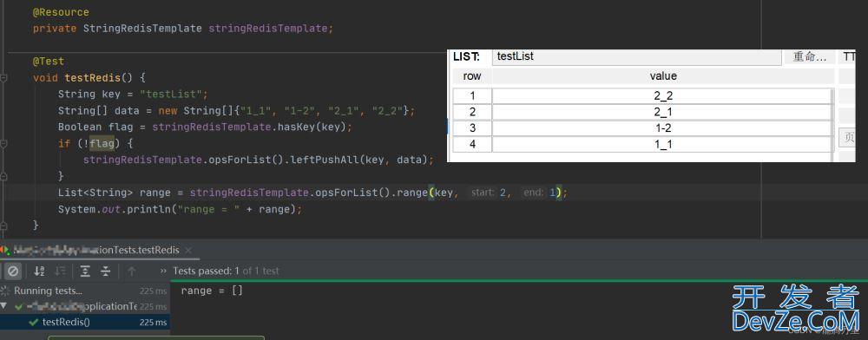Click the key name field showing testList

tap(636, 56)
